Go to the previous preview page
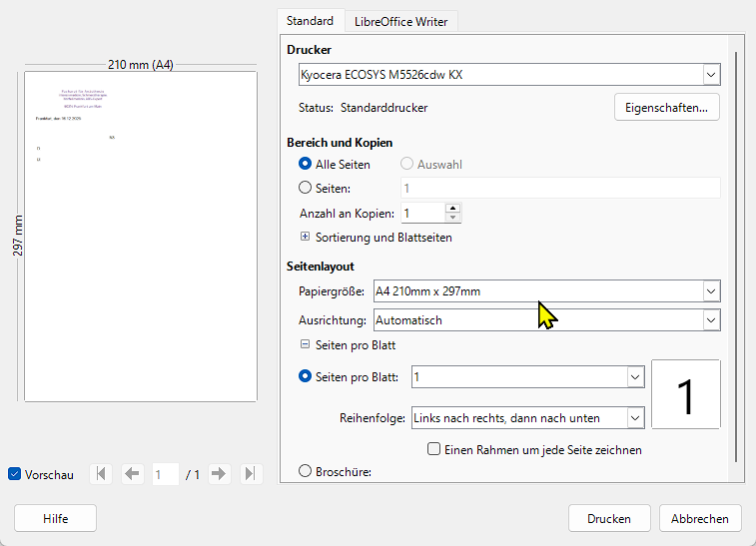Viewport: 756px width, 546px height. pos(132,474)
